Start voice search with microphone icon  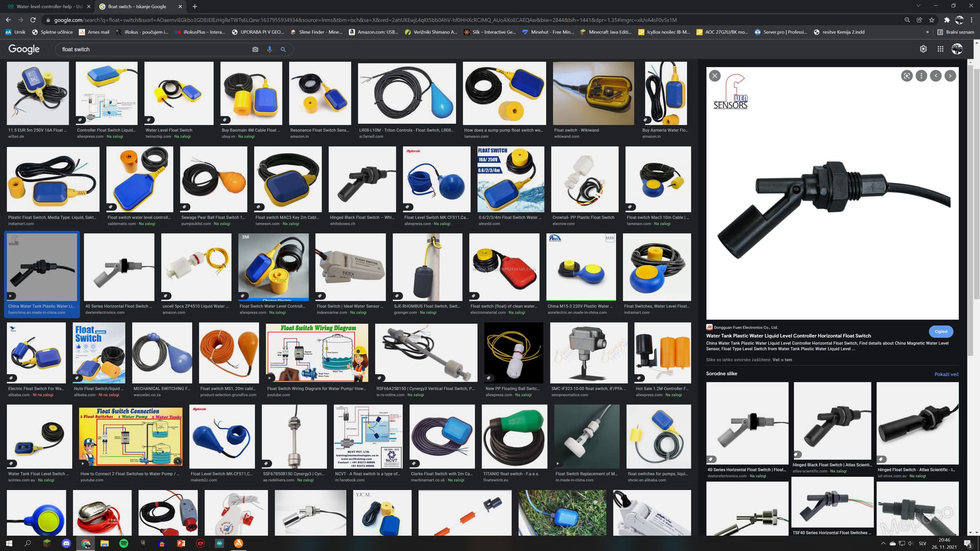(269, 49)
